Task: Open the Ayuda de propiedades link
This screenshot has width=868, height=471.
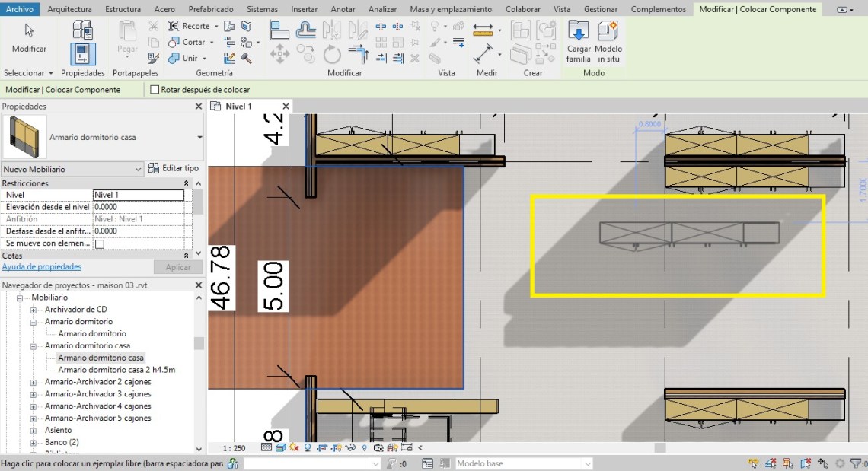Action: pyautogui.click(x=42, y=267)
